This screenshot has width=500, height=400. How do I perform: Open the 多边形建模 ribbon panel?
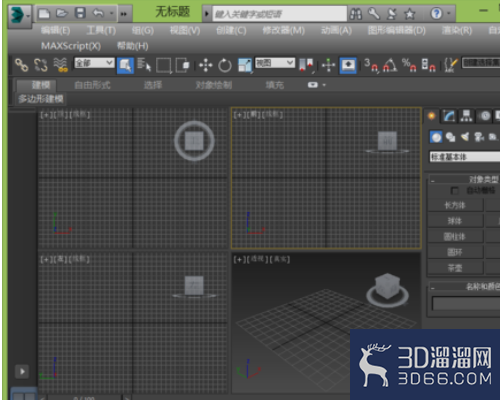tap(41, 99)
